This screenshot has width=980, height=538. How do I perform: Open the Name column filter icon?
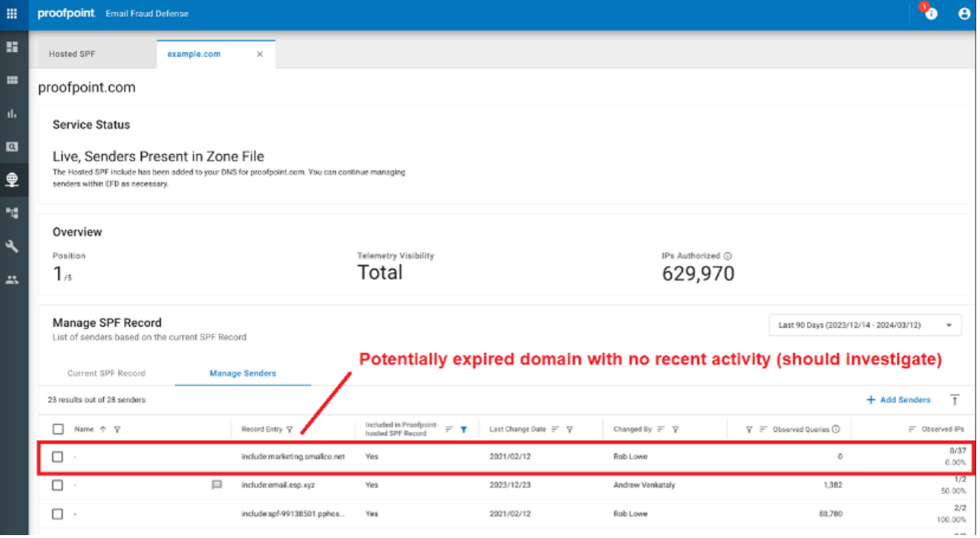coord(117,429)
